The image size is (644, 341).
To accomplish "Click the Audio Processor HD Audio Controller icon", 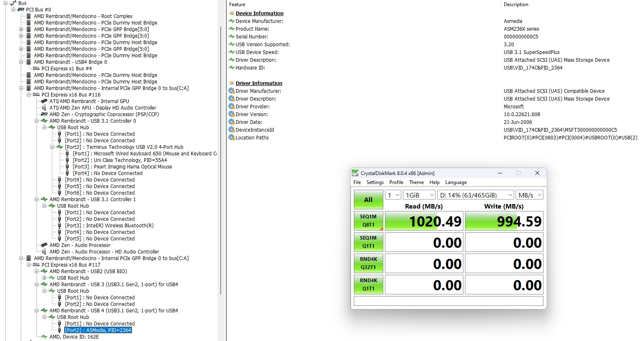I will tap(44, 252).
